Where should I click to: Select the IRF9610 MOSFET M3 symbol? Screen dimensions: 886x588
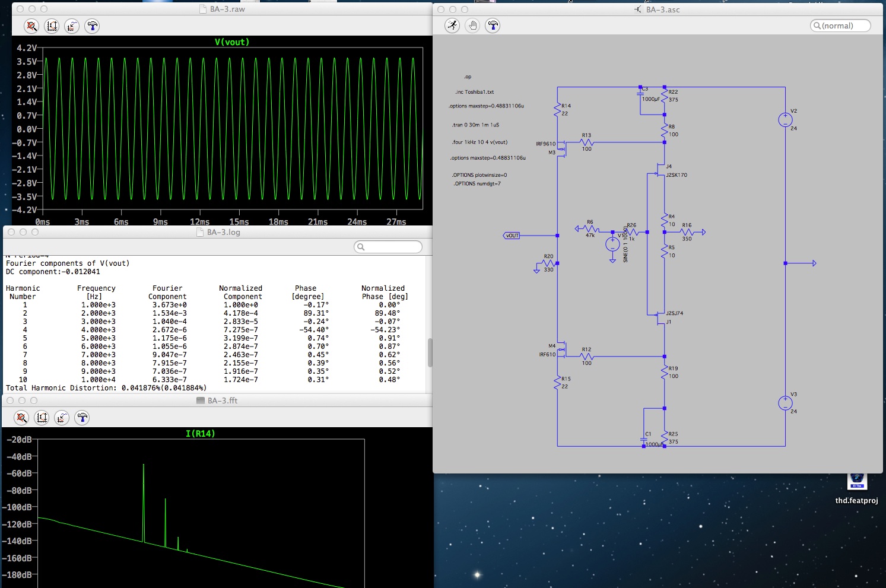tap(561, 148)
